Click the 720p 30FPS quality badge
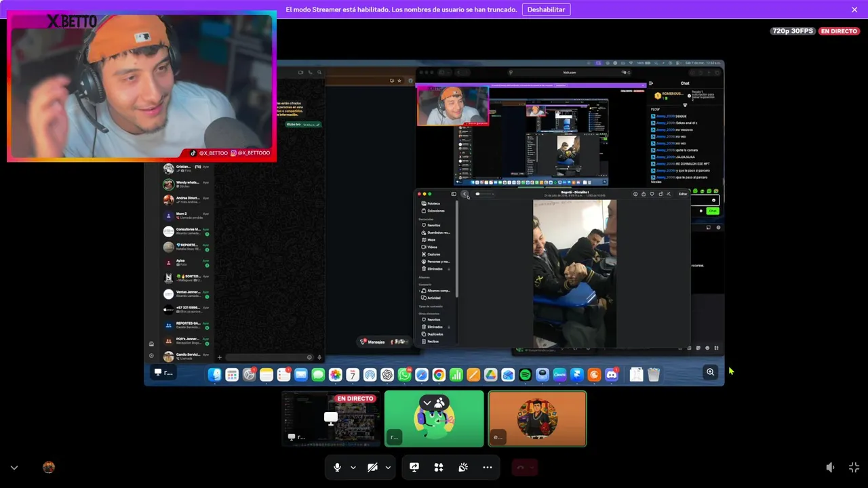 click(x=793, y=31)
